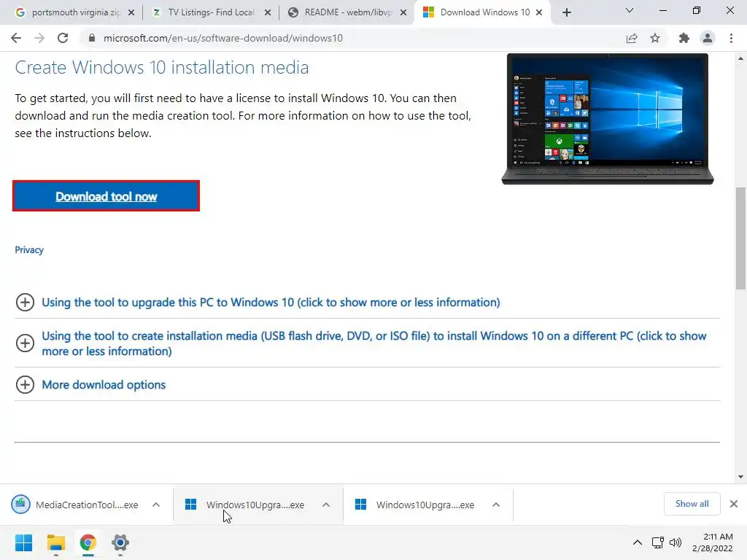Open the Privacy link
Image resolution: width=747 pixels, height=560 pixels.
coord(29,250)
